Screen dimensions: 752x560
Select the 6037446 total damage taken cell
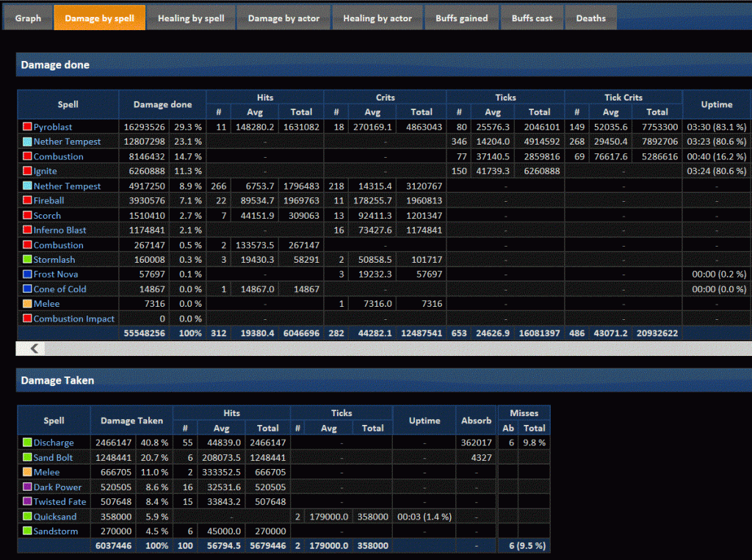[113, 545]
